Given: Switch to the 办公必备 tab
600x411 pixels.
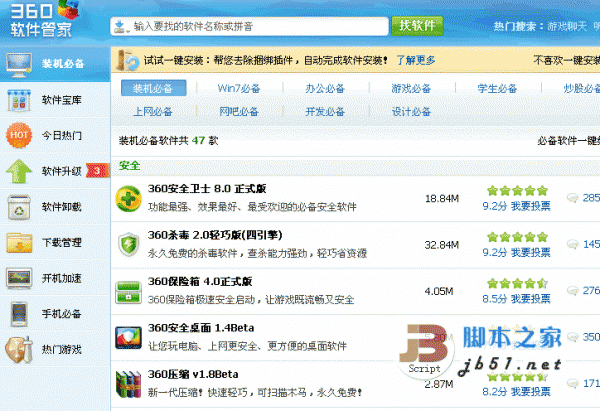Looking at the screenshot, I should point(325,88).
